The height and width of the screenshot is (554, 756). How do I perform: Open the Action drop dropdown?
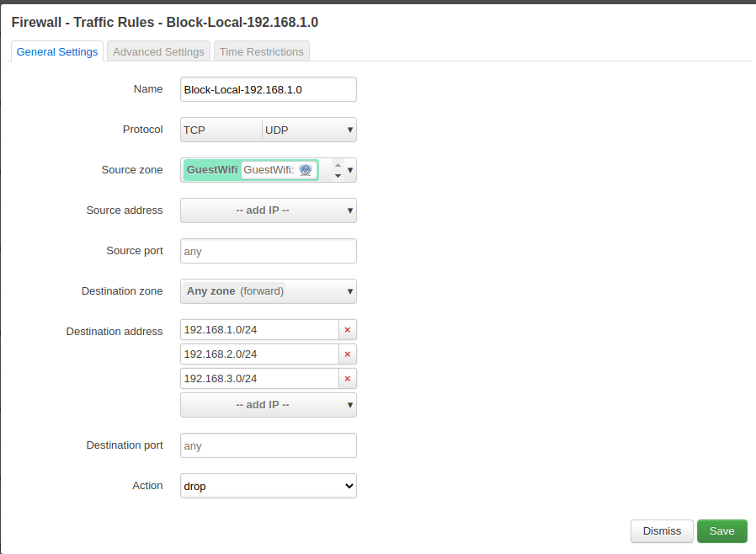(269, 486)
